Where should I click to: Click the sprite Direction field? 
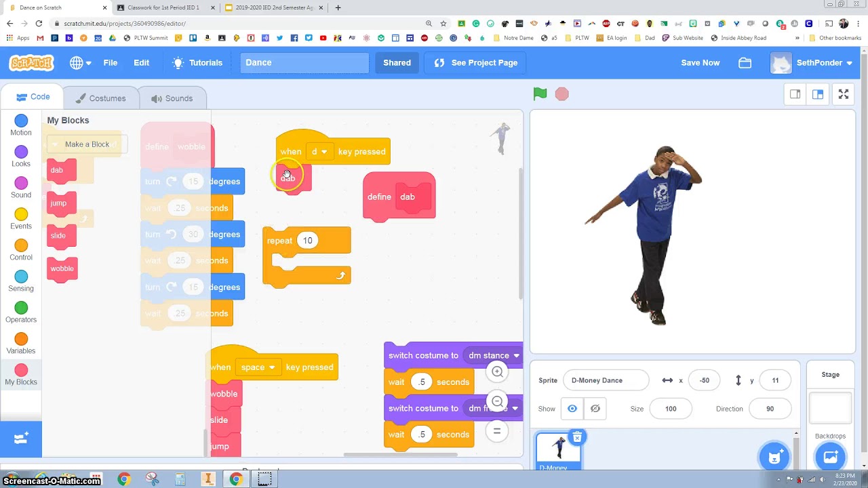770,409
